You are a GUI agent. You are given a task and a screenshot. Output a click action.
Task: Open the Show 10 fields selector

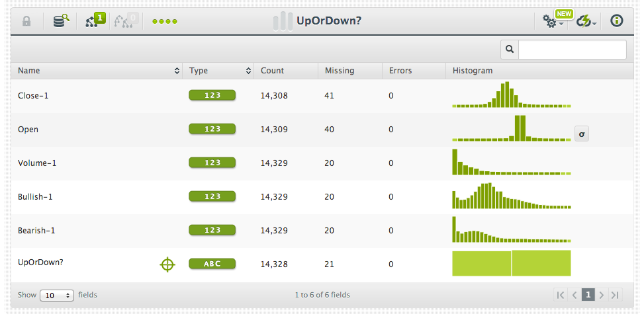(57, 295)
